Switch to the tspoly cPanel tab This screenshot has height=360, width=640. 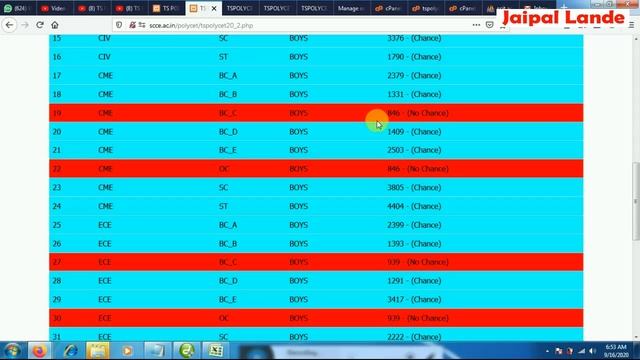click(x=425, y=8)
